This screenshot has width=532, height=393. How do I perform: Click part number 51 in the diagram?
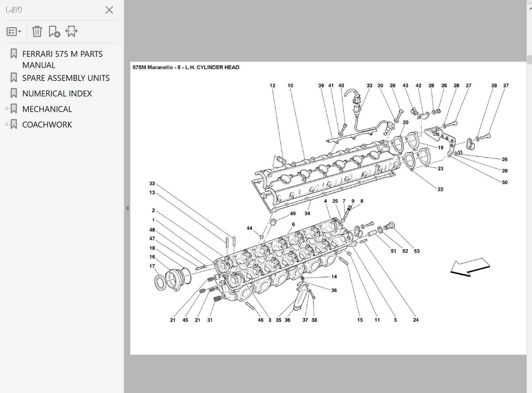[x=393, y=251]
